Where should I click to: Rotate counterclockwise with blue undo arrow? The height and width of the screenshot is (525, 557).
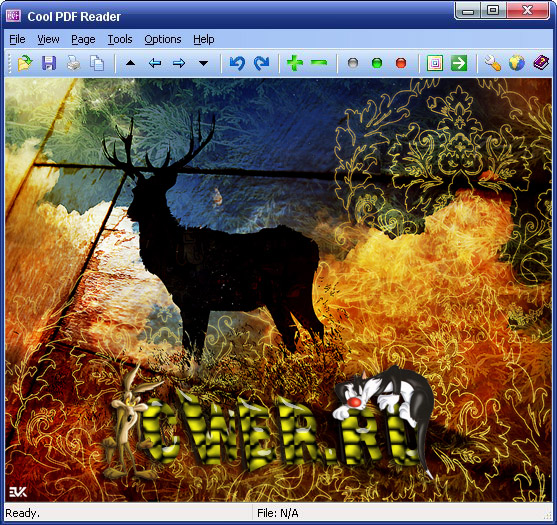(237, 63)
